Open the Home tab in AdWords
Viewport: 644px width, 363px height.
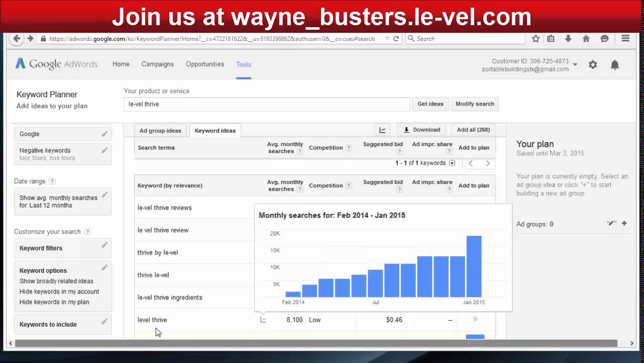click(121, 65)
